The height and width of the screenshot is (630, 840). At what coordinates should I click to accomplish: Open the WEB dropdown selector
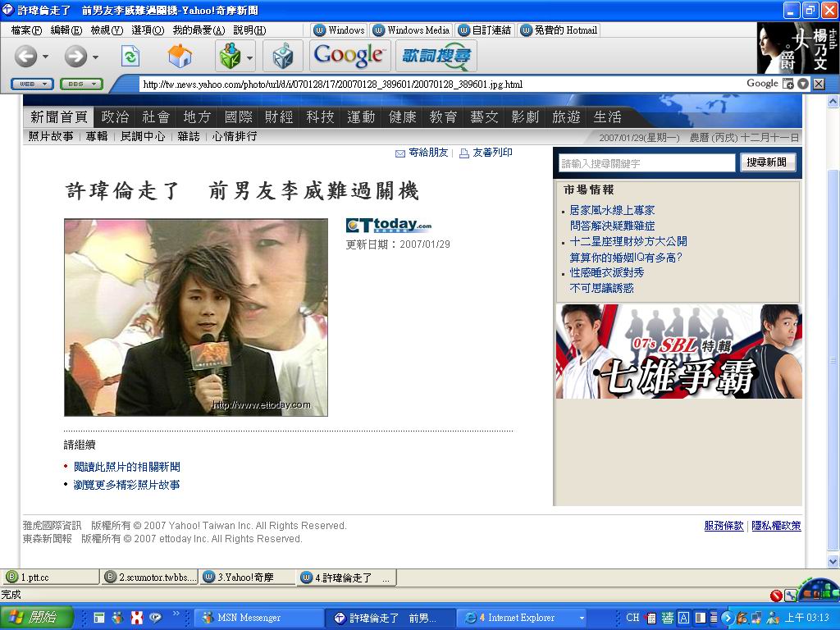[x=31, y=83]
